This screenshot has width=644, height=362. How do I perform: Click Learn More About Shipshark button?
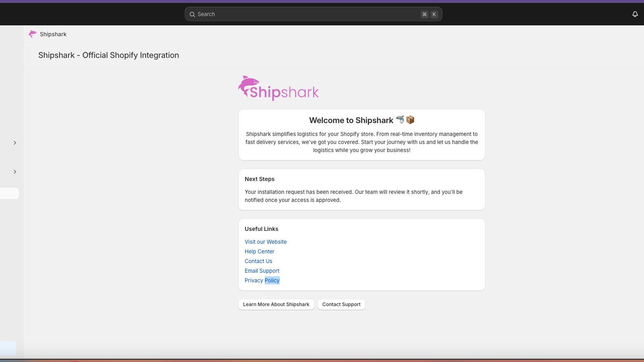tap(276, 304)
